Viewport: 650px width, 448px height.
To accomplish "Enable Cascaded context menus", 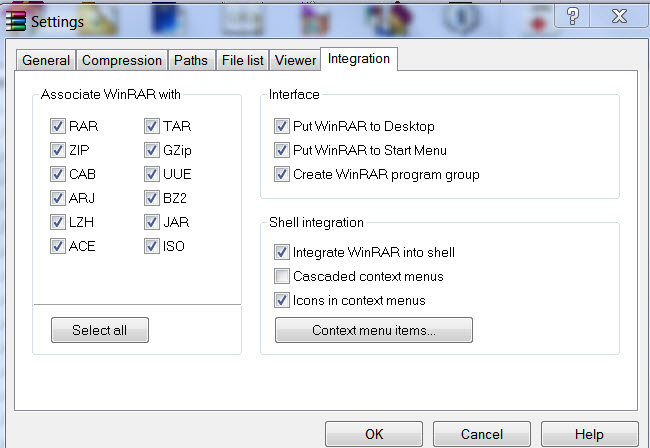I will [x=282, y=276].
